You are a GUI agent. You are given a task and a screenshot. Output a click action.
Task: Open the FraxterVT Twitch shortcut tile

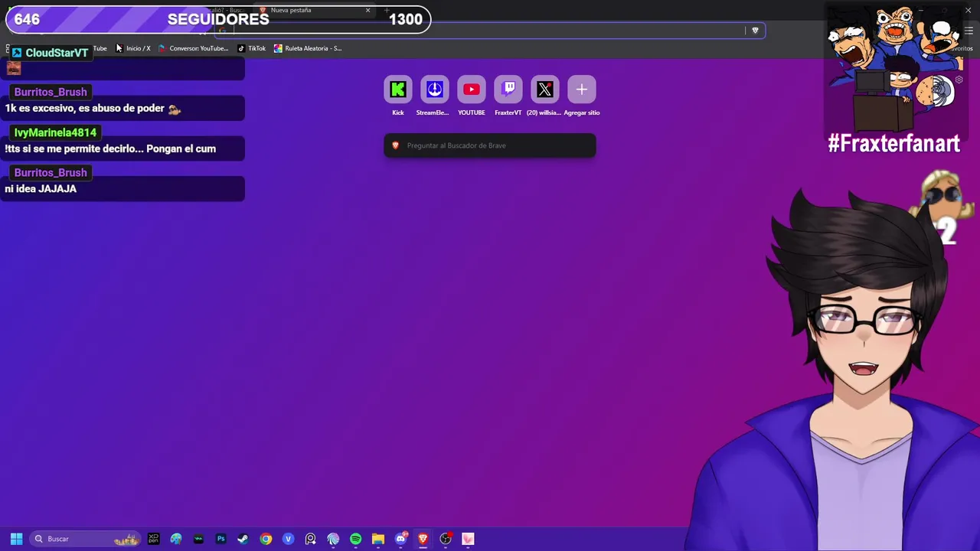pyautogui.click(x=508, y=90)
